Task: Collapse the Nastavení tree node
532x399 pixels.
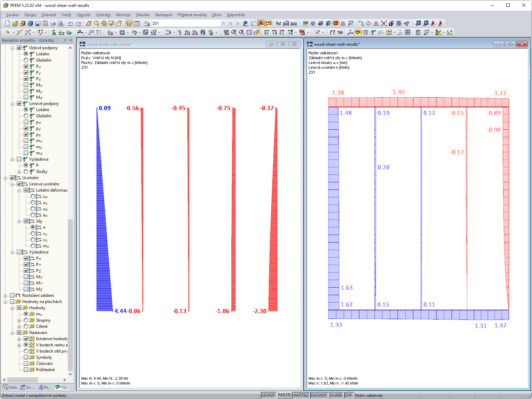Action: tap(12, 333)
